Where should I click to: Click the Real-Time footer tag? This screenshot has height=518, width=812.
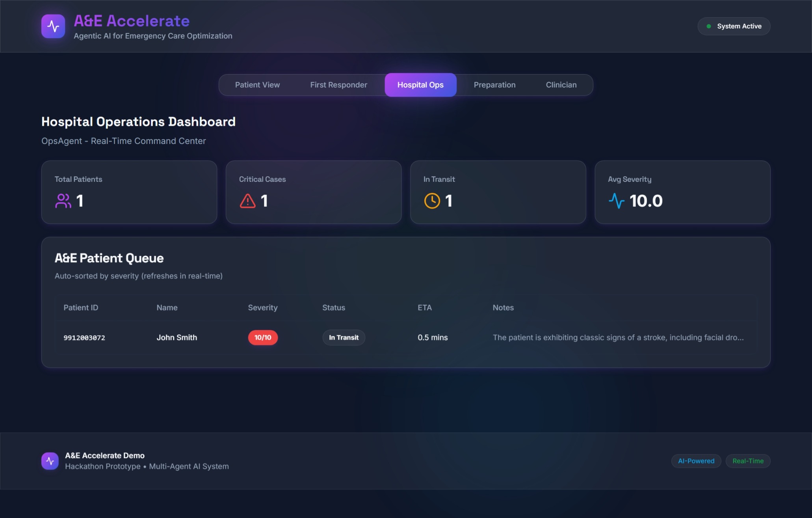click(748, 461)
